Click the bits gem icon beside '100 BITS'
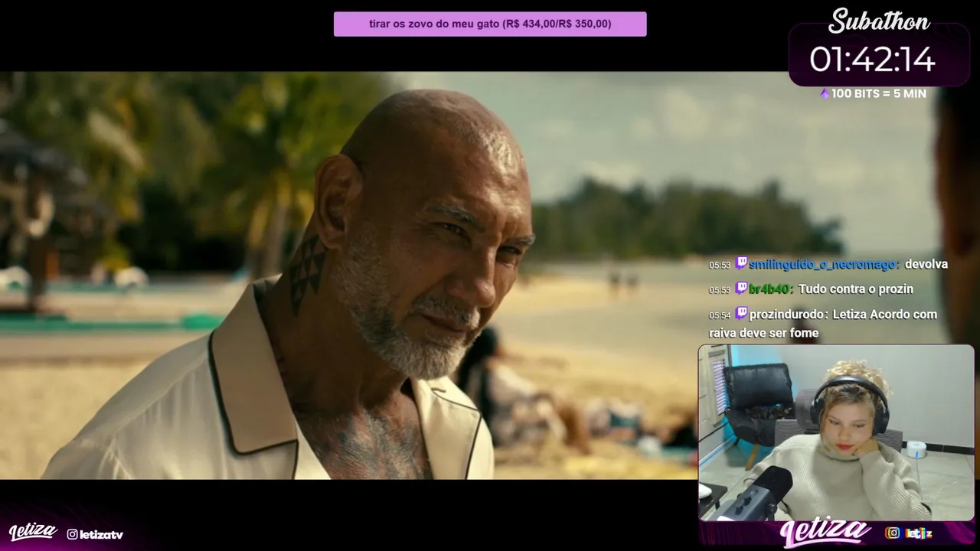980x551 pixels. [x=825, y=93]
